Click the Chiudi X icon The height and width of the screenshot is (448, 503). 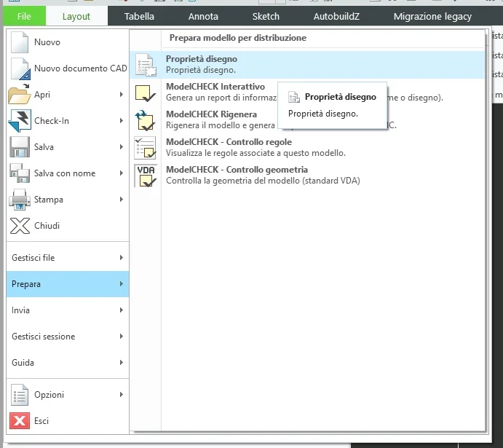(20, 226)
